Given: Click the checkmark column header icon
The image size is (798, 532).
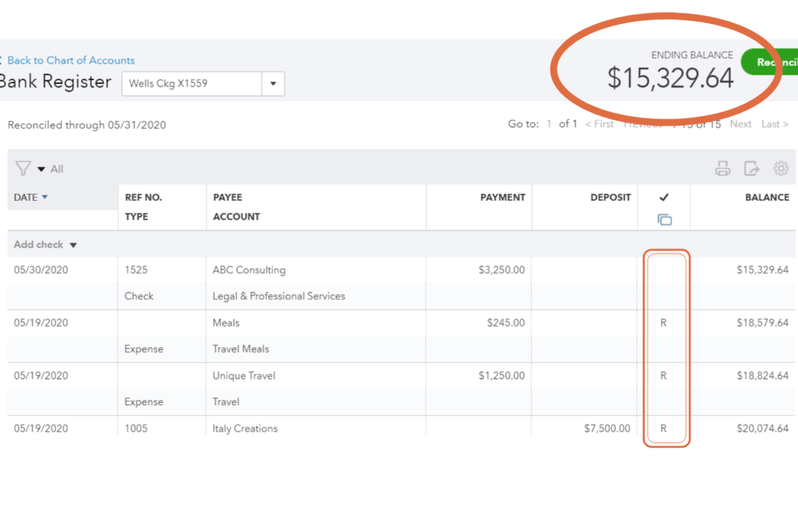Looking at the screenshot, I should (664, 198).
